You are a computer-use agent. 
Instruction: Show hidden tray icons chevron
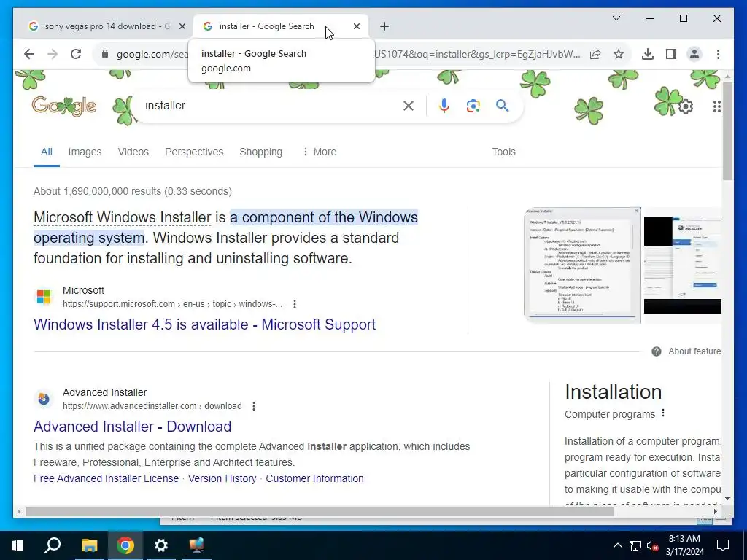point(617,545)
